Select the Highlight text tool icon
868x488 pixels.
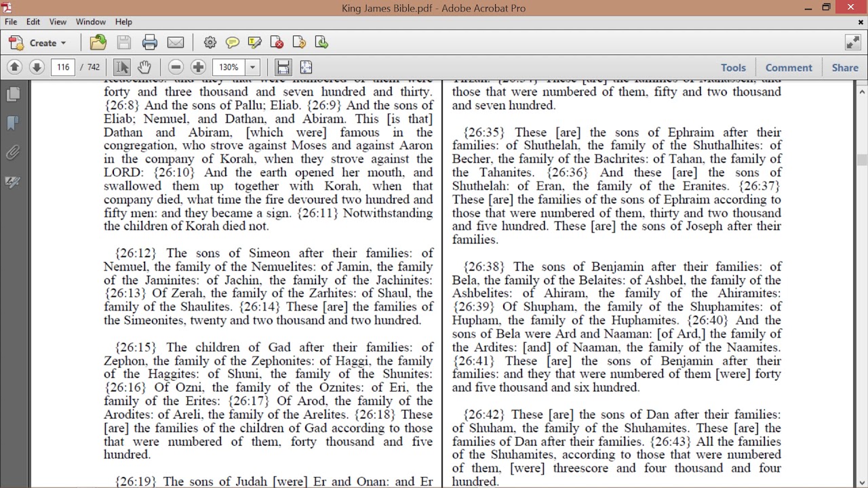pos(255,43)
